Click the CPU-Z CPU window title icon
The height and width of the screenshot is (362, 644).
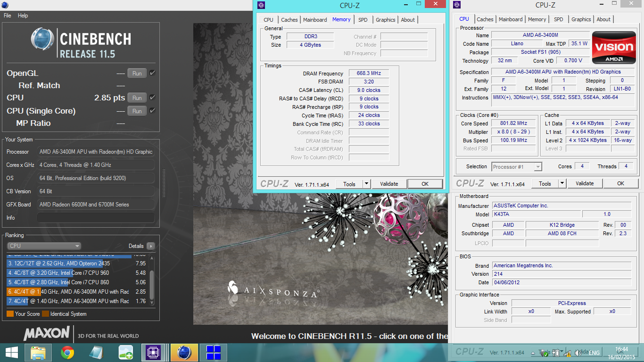(457, 5)
